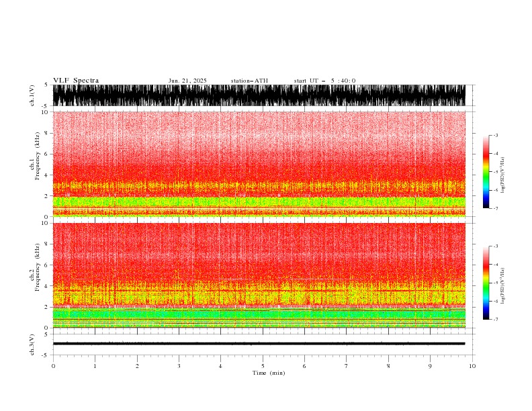Click the "5" volt tick of ch.1(V) strip
532x411 pixels.
46,85
